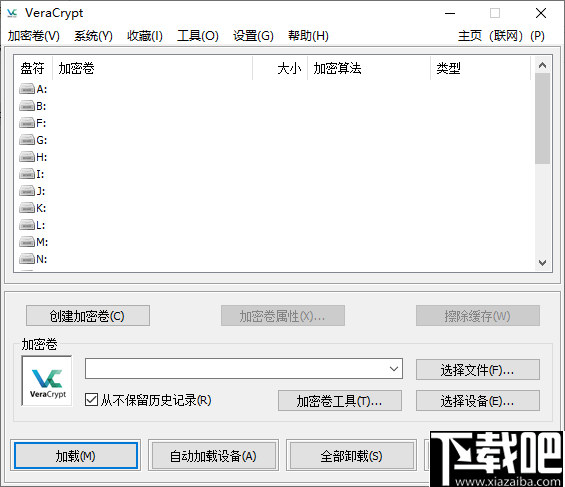The width and height of the screenshot is (565, 487).
Task: Expand the volume path dropdown arrow
Action: coord(394,368)
